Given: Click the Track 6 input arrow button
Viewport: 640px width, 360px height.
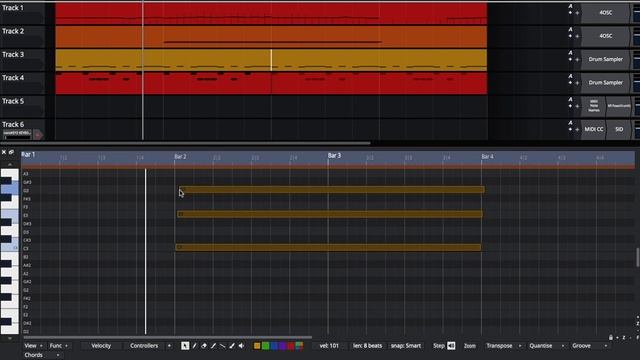Looking at the screenshot, I should 38,134.
